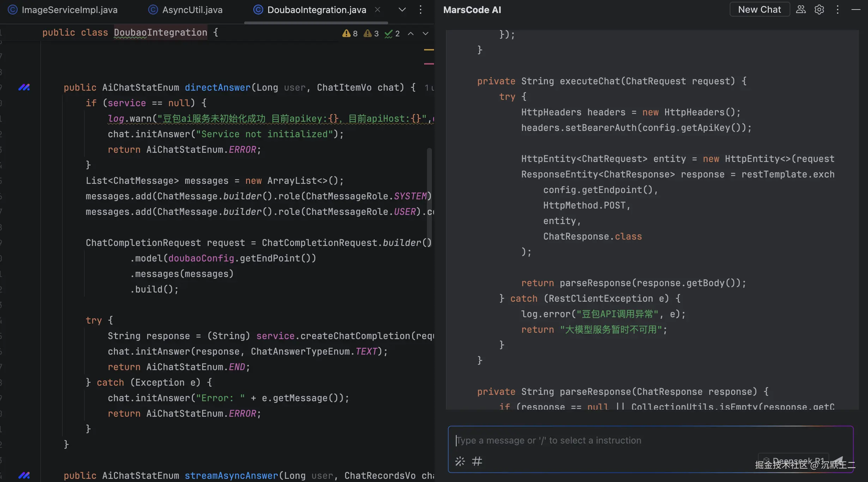Image resolution: width=868 pixels, height=482 pixels.
Task: Switch to AsyncUtil.java tab
Action: 192,10
